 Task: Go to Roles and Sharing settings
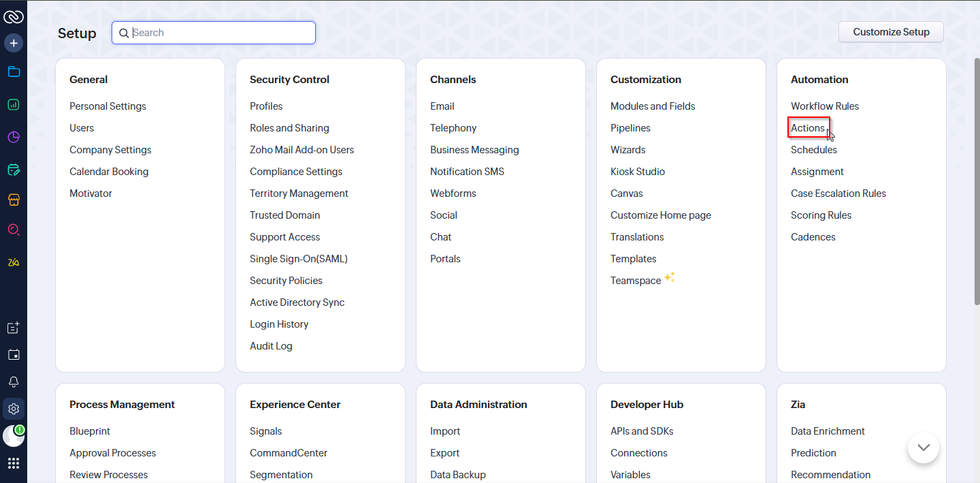click(289, 128)
